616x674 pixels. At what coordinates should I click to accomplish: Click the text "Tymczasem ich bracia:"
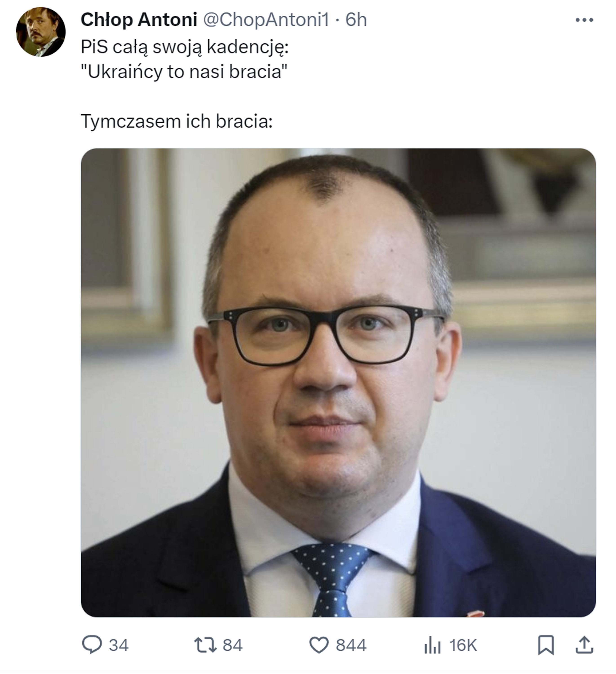[177, 121]
